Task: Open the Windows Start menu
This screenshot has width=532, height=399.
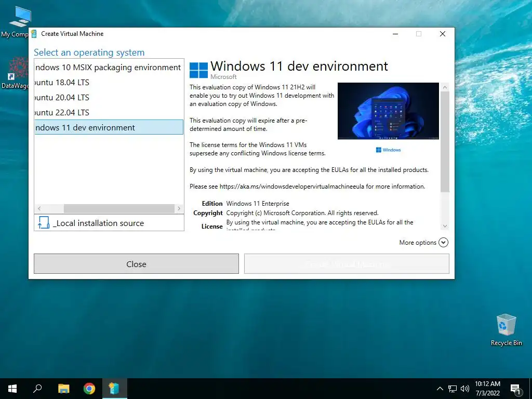Action: click(12, 389)
